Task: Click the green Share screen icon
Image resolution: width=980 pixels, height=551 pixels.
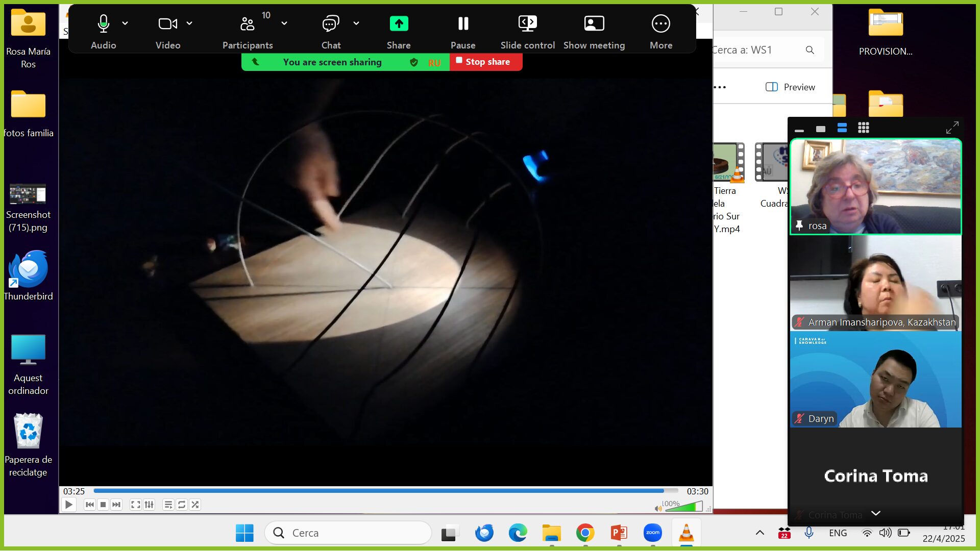Action: point(399,24)
